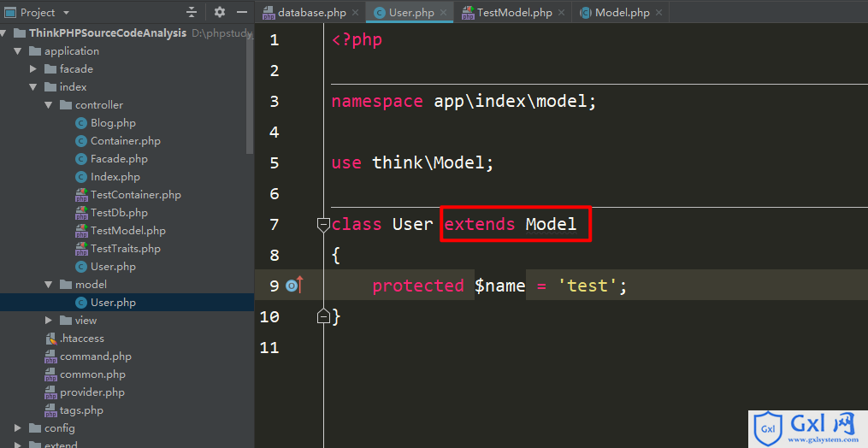Click the PHP icon on the database.php tab

click(269, 13)
